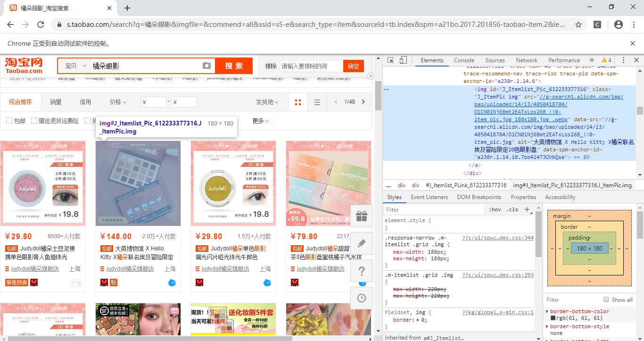
Task: Bookmark this page with the star icon
Action: coord(578,25)
